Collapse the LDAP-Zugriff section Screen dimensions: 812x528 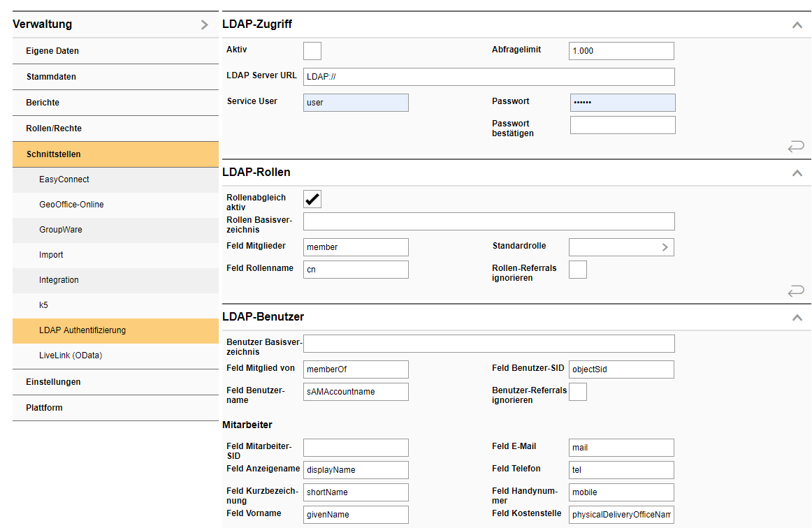(x=797, y=23)
